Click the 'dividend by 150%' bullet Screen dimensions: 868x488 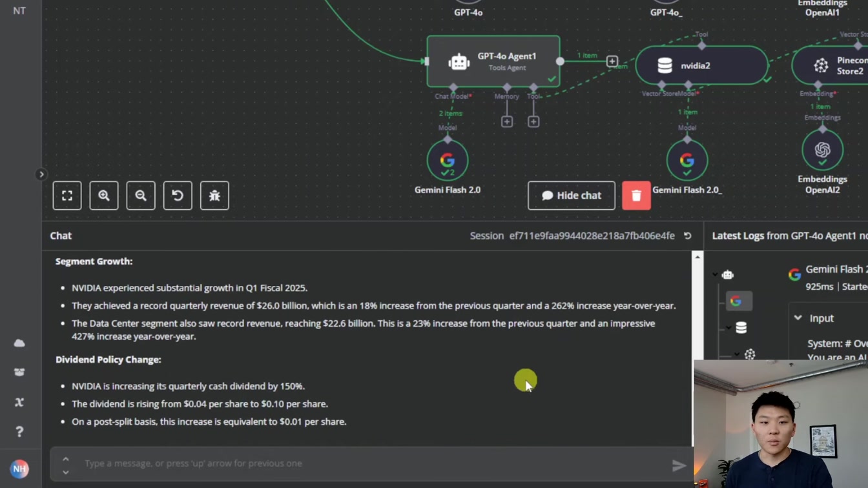189,386
